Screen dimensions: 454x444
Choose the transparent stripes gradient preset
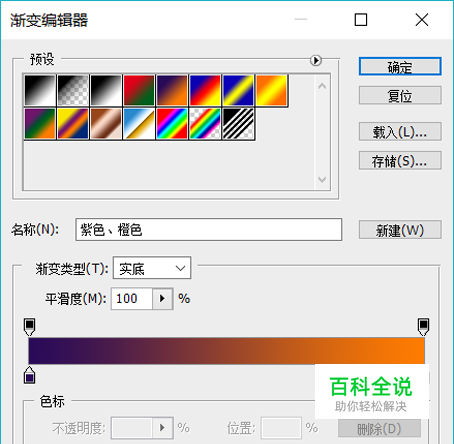pos(238,123)
